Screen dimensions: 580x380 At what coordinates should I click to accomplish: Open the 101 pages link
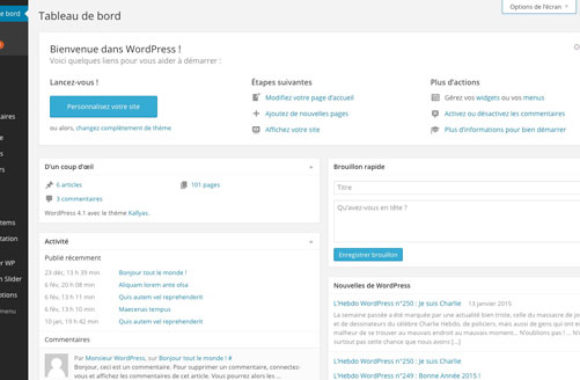pos(205,185)
